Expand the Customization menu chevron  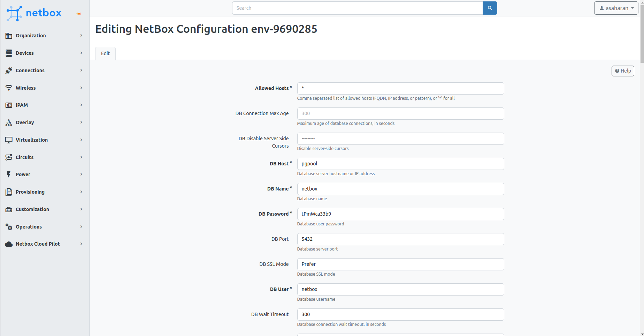tap(81, 209)
